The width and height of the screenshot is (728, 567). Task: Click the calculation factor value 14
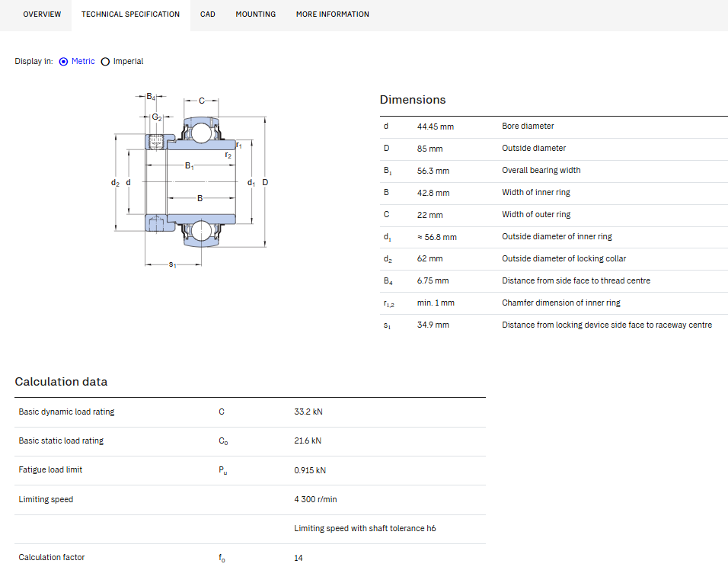tap(298, 558)
